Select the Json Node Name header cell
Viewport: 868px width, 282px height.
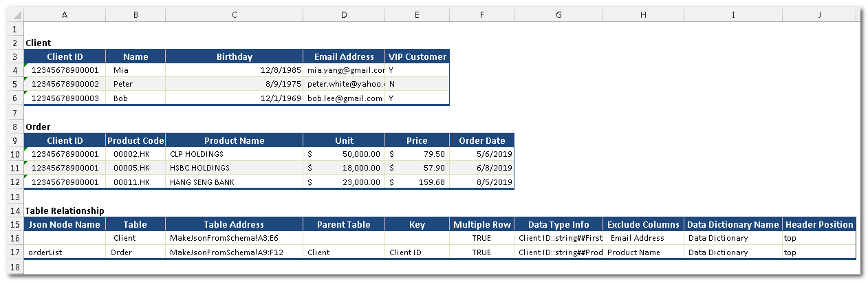65,224
